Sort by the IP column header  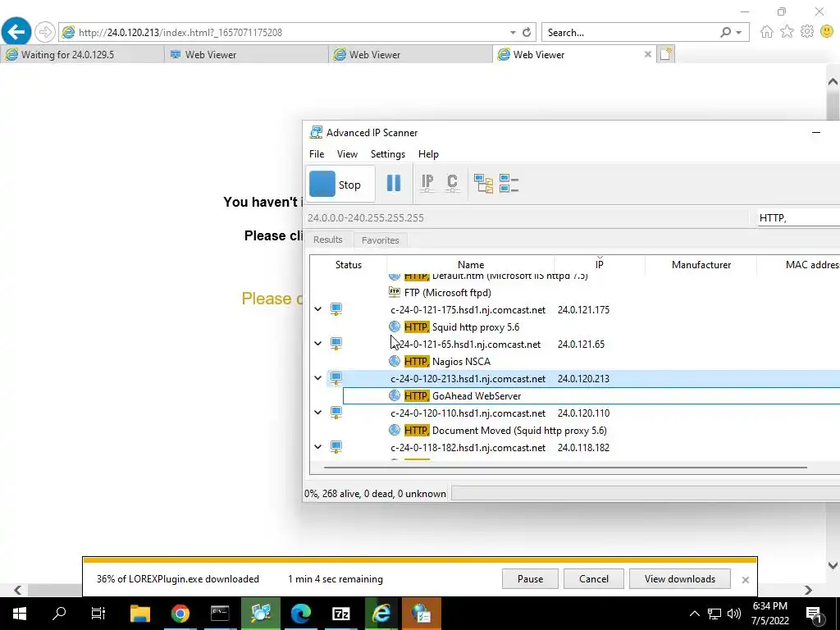tap(600, 265)
